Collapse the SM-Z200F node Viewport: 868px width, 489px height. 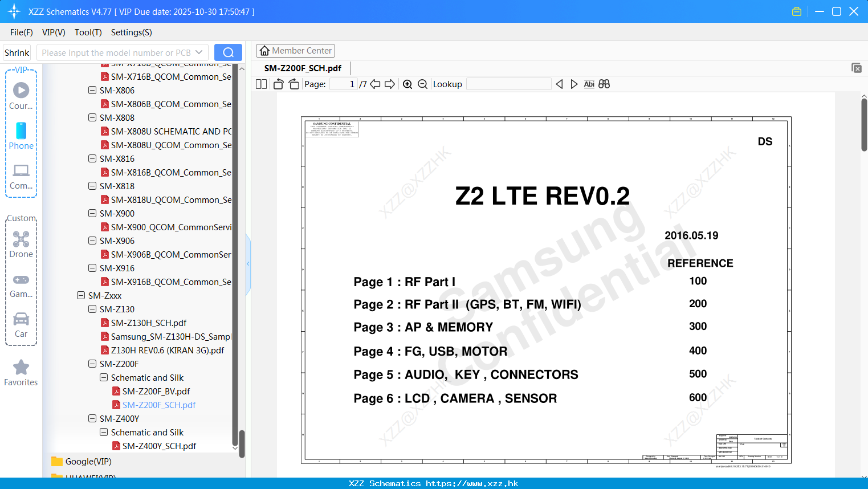tap(92, 364)
